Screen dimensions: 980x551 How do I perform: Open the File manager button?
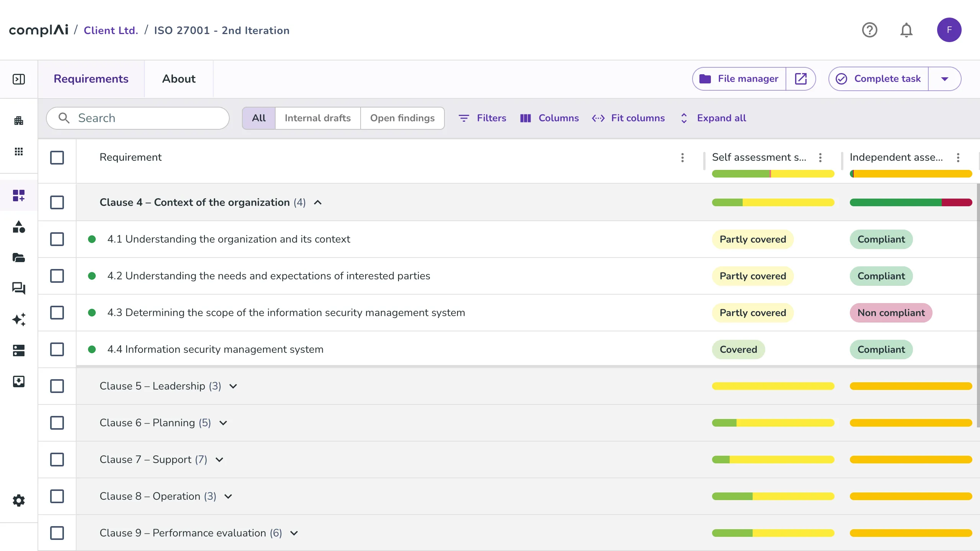[x=739, y=79]
